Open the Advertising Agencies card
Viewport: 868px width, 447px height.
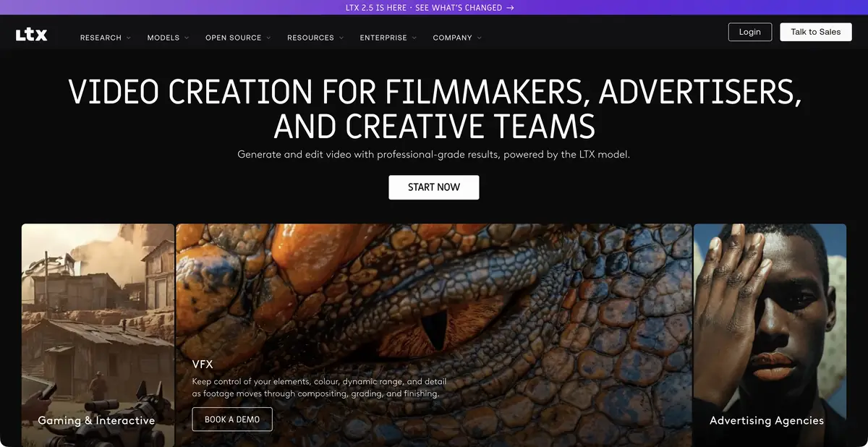770,335
